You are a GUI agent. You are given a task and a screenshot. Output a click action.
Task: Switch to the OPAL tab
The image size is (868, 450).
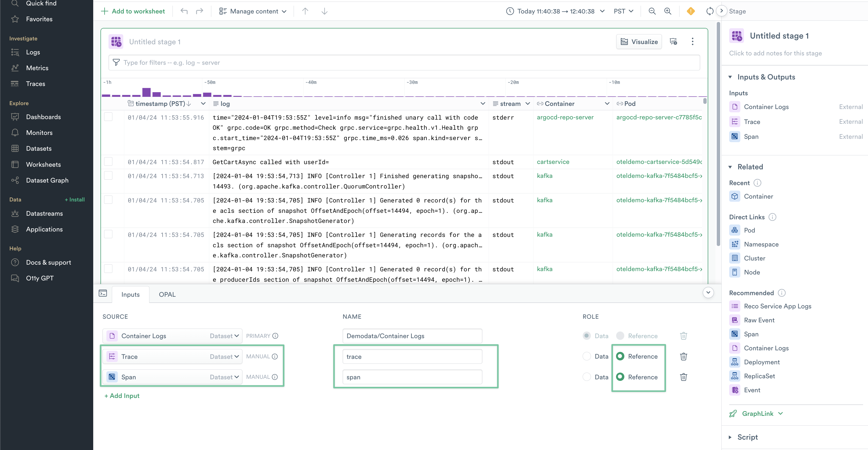tap(167, 294)
